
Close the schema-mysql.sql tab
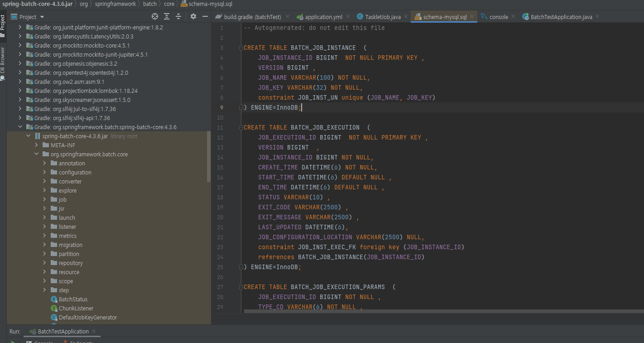(x=473, y=17)
